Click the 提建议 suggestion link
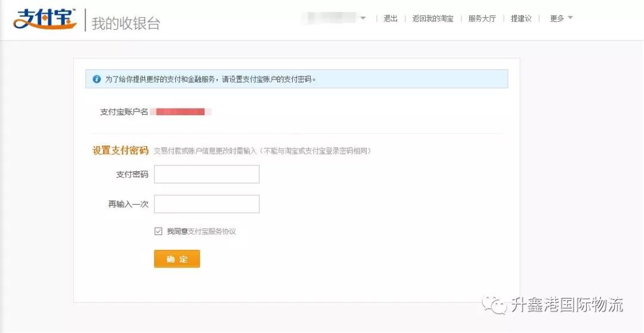 pos(521,18)
